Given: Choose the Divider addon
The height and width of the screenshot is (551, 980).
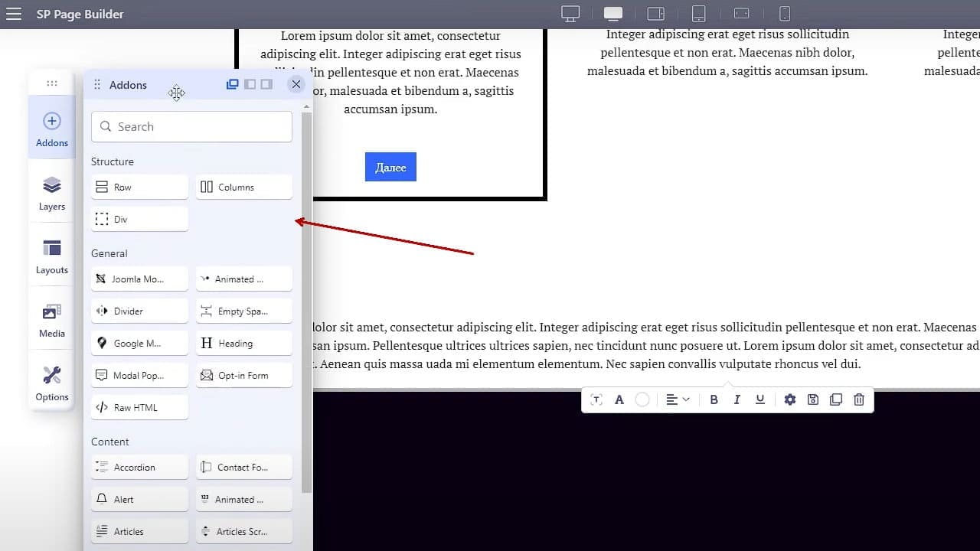Looking at the screenshot, I should point(139,311).
